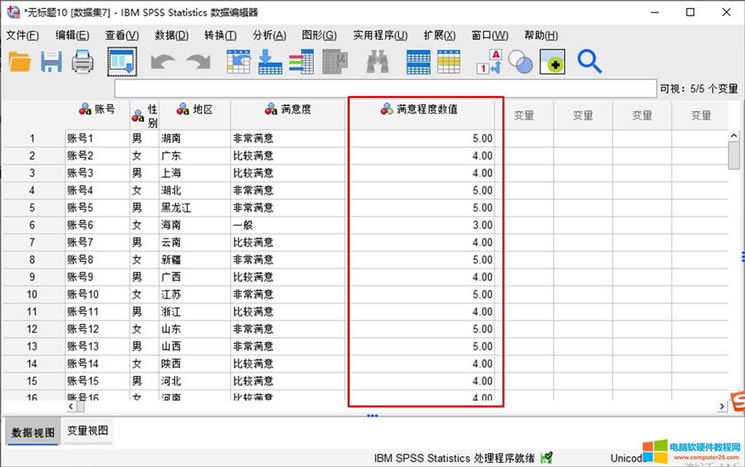Click the Recall recent dialogs icon
745x467 pixels.
pos(122,62)
